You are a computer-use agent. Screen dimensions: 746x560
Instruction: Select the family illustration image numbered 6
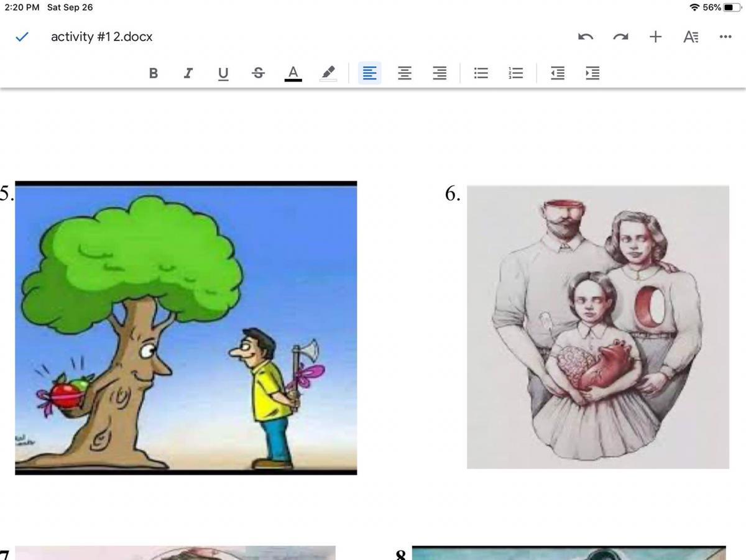click(598, 327)
